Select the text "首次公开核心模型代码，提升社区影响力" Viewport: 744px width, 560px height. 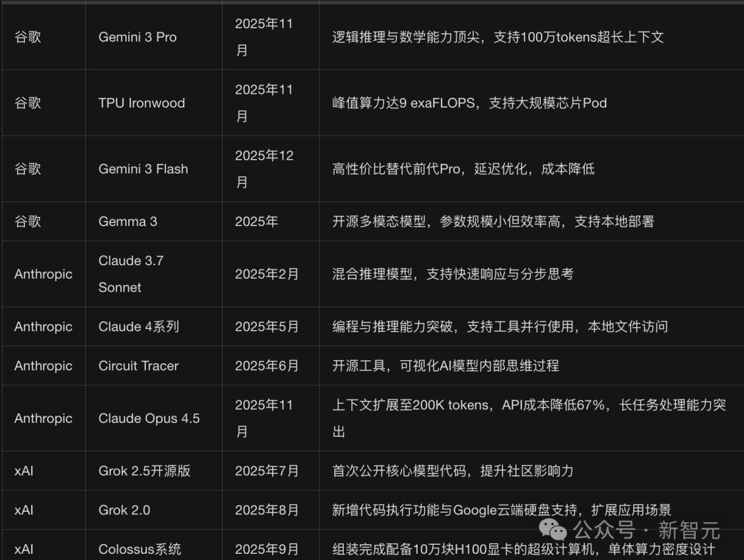[453, 470]
